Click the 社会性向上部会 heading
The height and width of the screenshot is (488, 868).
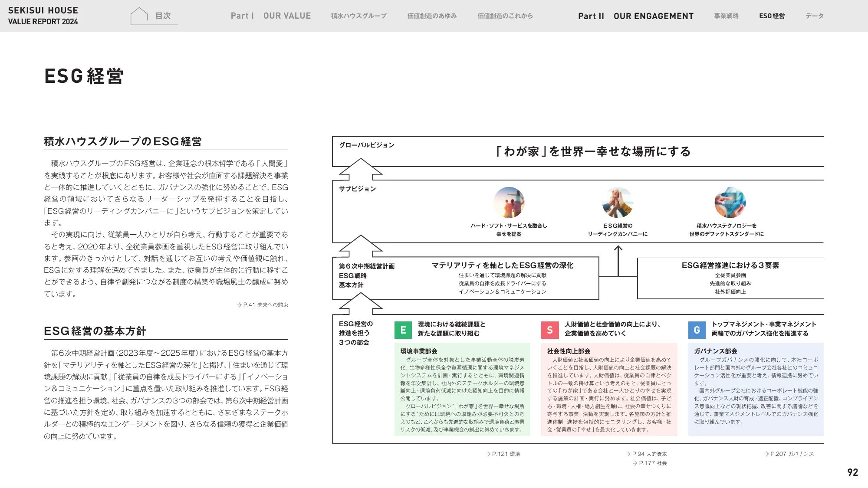point(569,351)
